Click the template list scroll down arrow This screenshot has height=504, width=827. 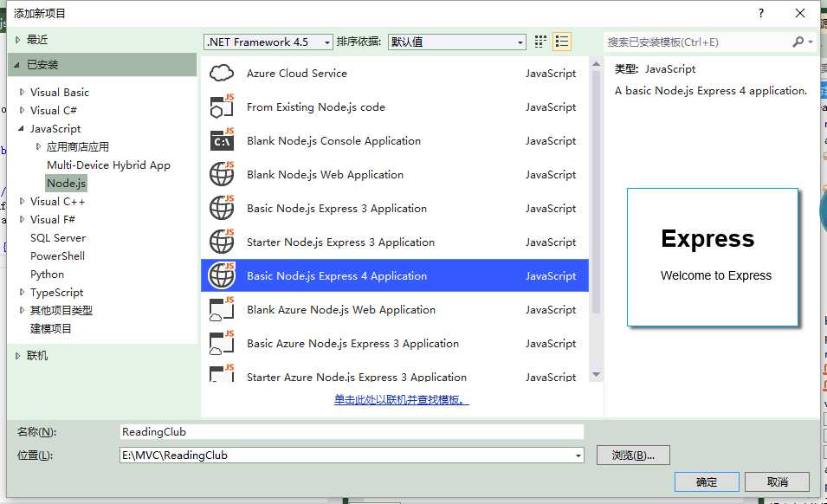click(x=596, y=375)
